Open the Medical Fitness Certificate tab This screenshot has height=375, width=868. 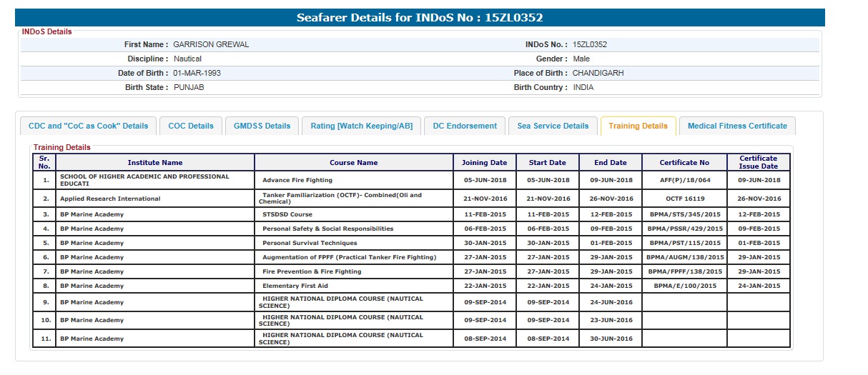click(x=737, y=126)
